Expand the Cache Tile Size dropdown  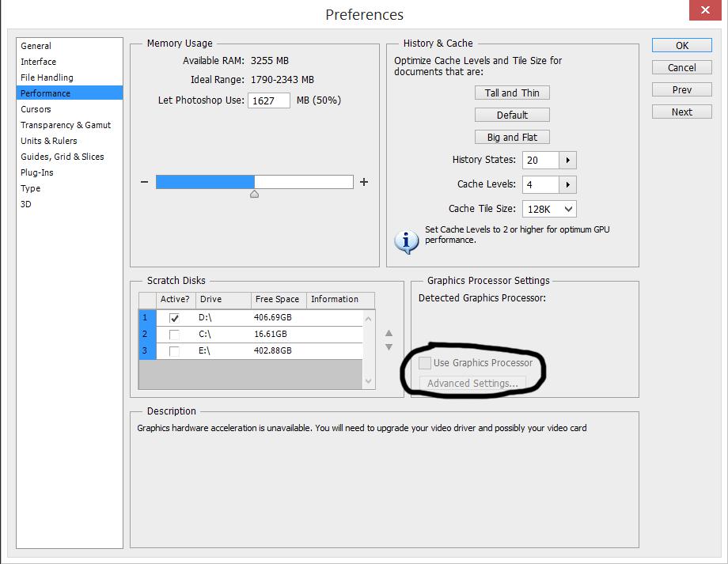549,209
